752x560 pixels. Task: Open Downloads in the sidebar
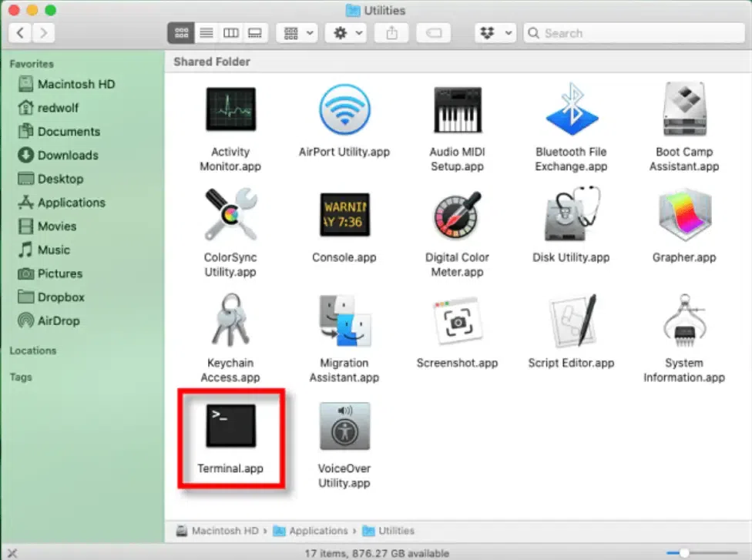(x=59, y=156)
